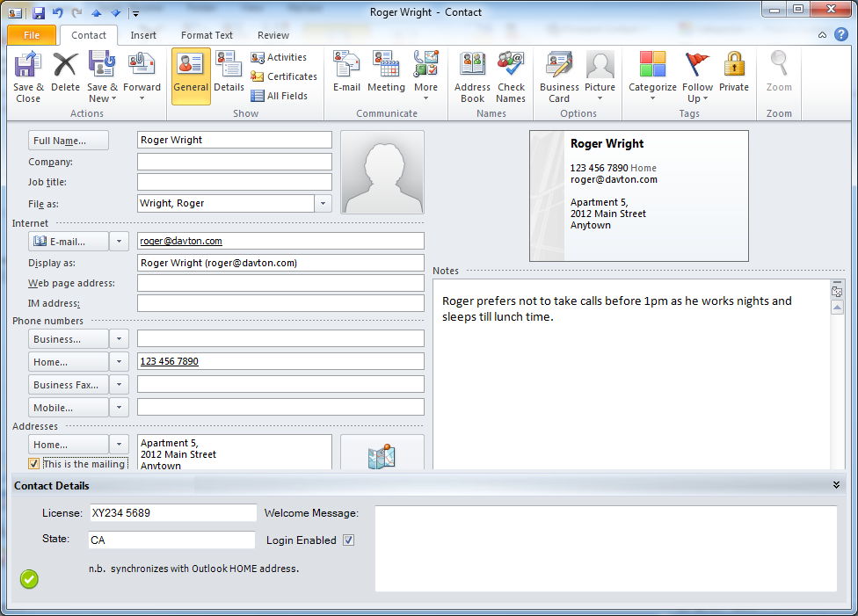Click the License field XY234 5689
This screenshot has height=616, width=858.
(173, 512)
